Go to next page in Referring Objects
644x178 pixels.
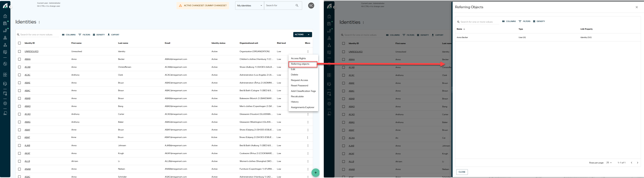(637, 163)
